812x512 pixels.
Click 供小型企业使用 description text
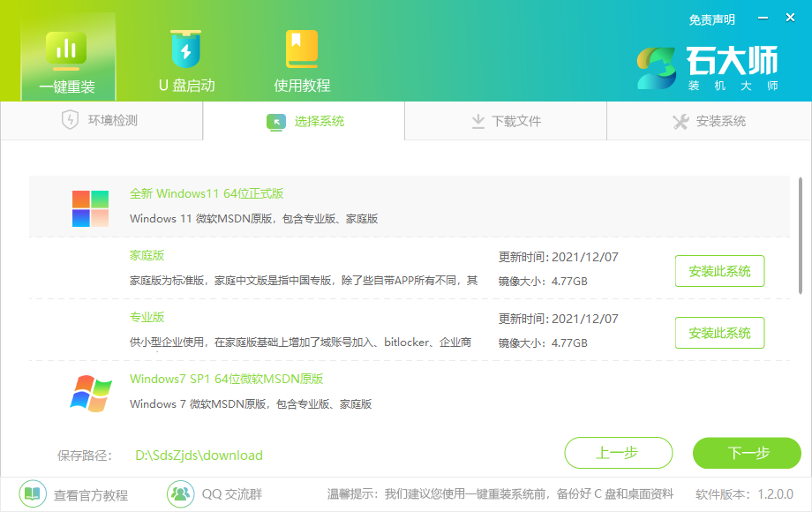[x=300, y=343]
